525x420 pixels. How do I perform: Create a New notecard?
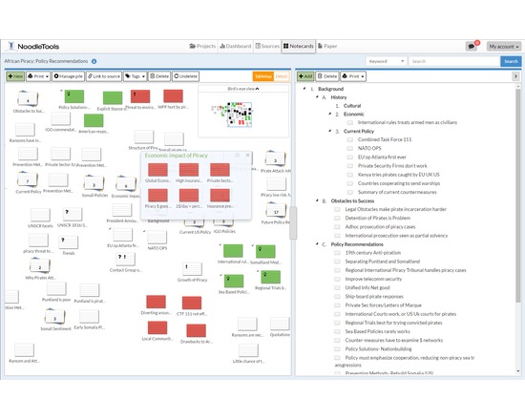pos(15,76)
